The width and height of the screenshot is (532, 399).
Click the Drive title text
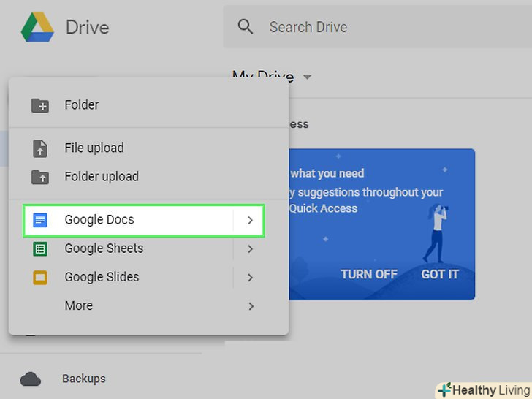coord(87,27)
